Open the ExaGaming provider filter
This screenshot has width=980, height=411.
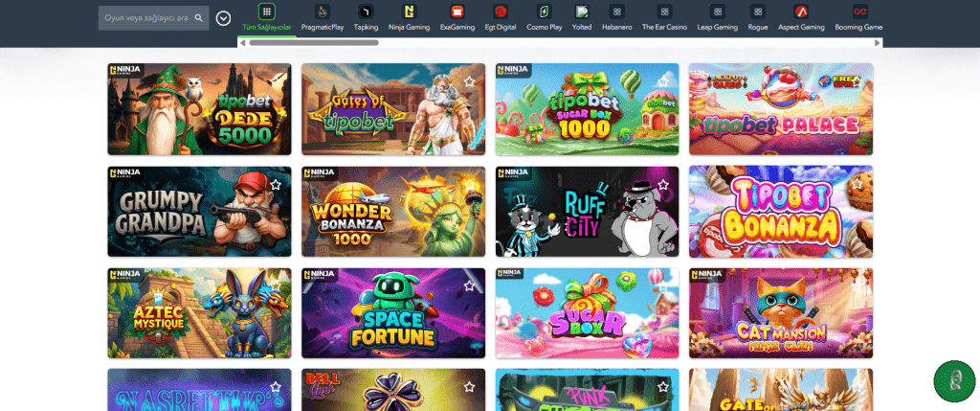point(457,12)
